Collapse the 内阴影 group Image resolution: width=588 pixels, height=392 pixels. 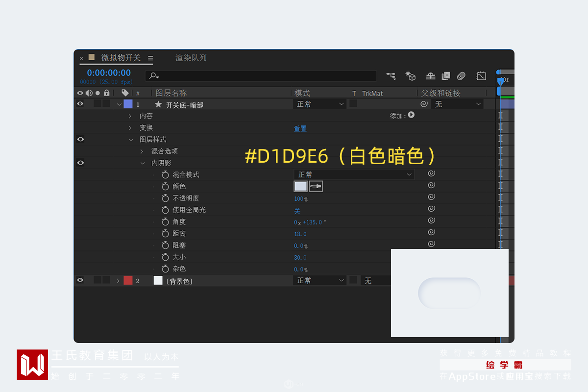pyautogui.click(x=143, y=163)
